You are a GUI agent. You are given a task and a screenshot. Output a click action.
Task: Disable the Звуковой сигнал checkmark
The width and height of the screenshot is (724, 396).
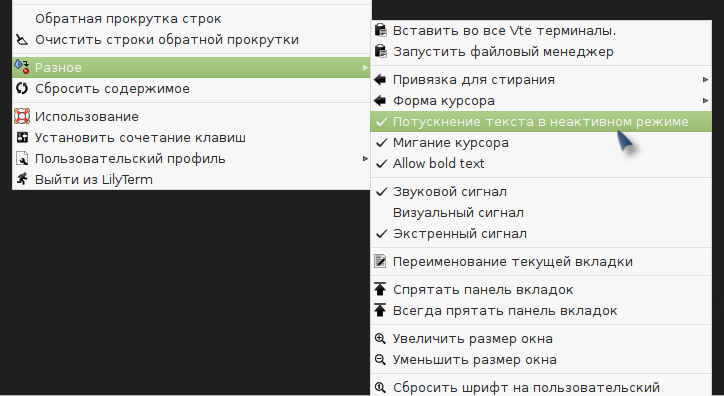[541, 192]
